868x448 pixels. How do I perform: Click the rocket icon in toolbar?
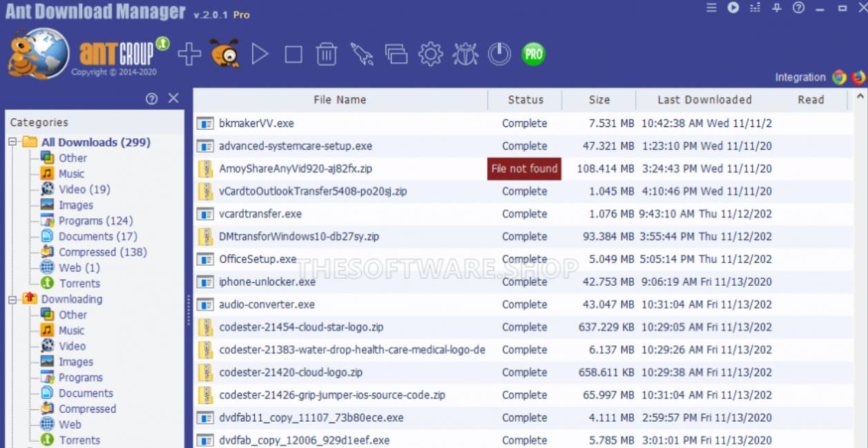click(361, 54)
